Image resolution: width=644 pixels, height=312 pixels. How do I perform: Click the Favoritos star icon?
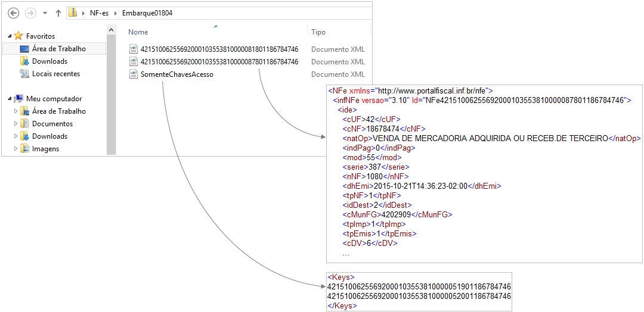click(x=18, y=36)
